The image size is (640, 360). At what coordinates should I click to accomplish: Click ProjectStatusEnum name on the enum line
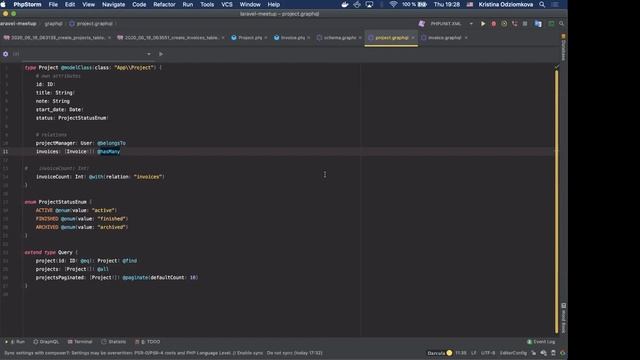(x=62, y=202)
